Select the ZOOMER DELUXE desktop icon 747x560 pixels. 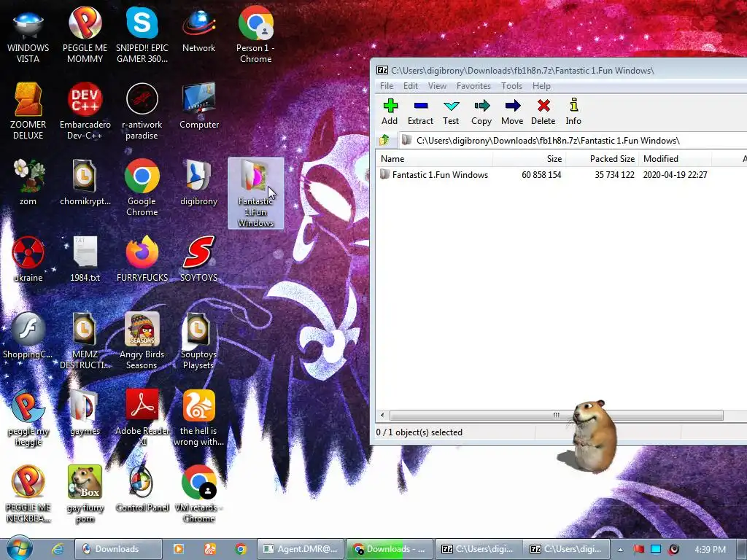coord(28,112)
